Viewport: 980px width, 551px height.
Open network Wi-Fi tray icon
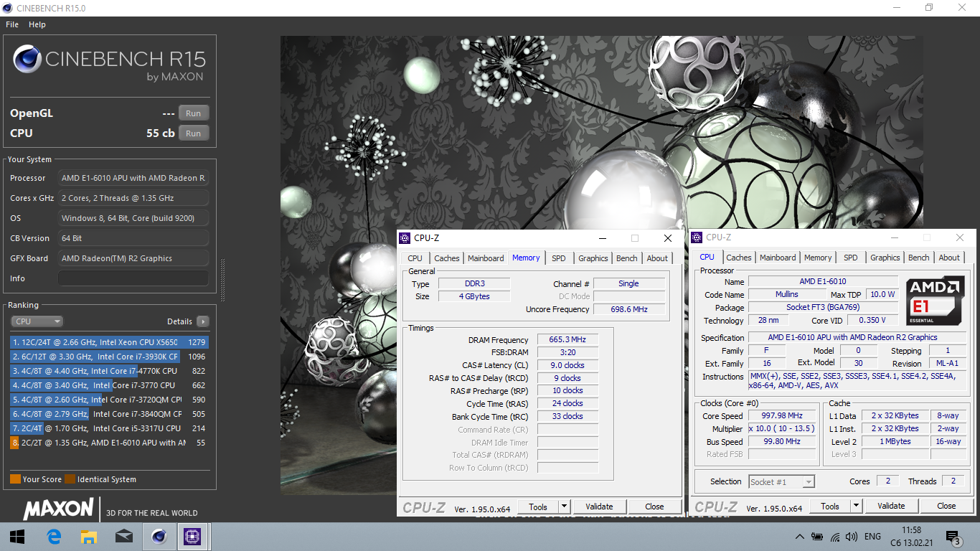[834, 537]
